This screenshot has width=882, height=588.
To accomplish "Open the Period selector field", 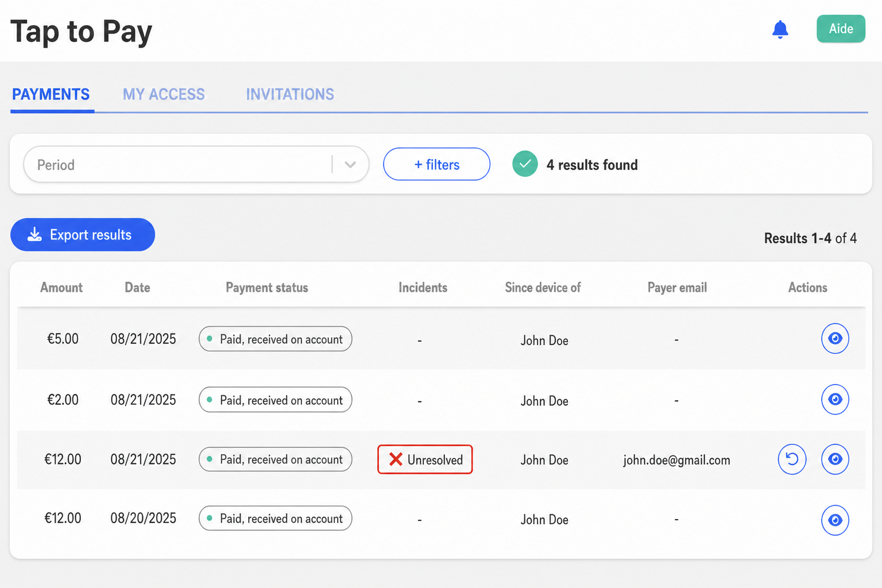I will (x=196, y=165).
